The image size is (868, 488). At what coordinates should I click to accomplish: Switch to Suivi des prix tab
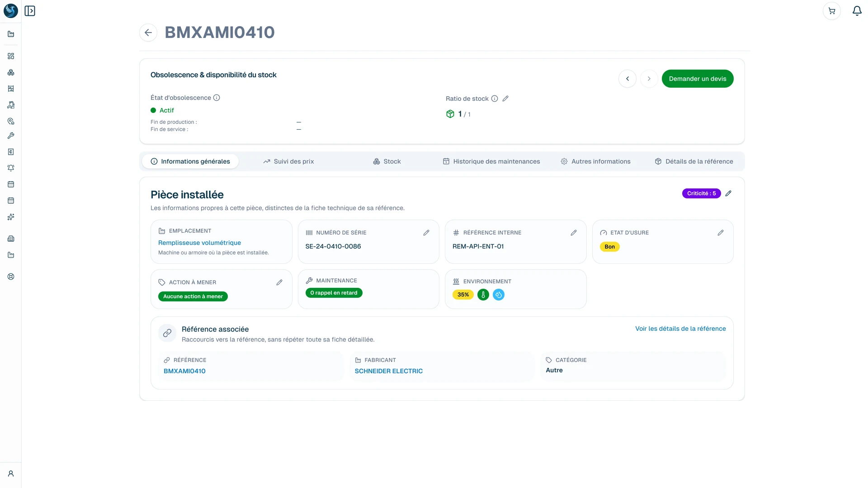tap(288, 161)
